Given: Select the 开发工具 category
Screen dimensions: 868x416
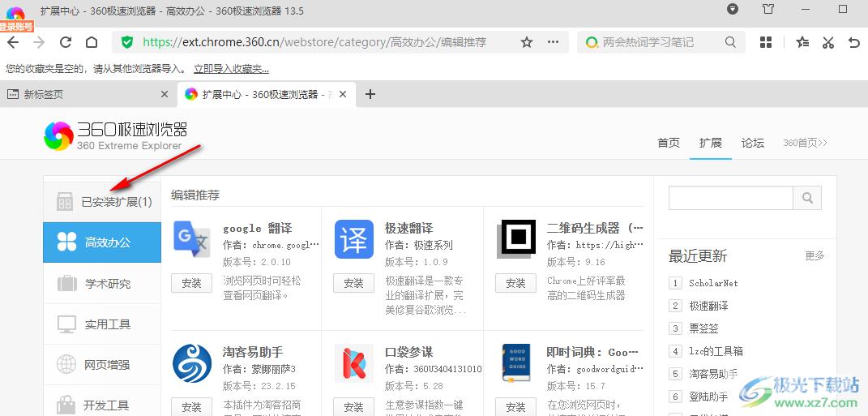Looking at the screenshot, I should (102, 405).
